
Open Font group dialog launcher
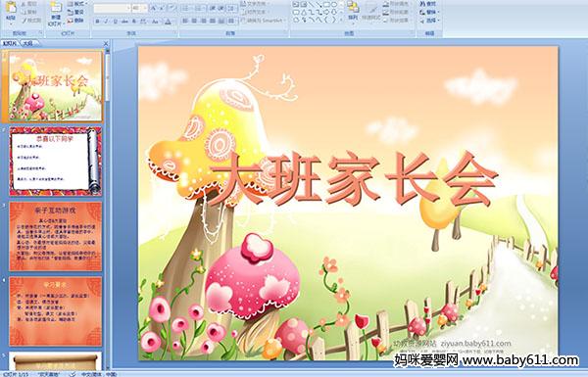coord(175,33)
